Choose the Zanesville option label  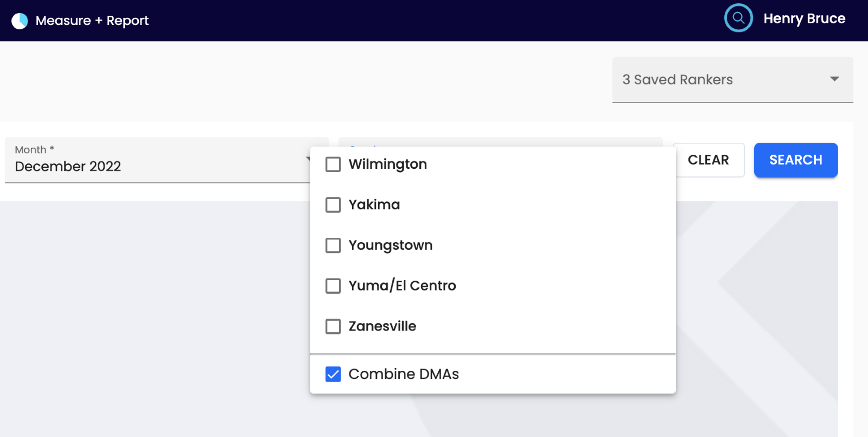coord(382,326)
